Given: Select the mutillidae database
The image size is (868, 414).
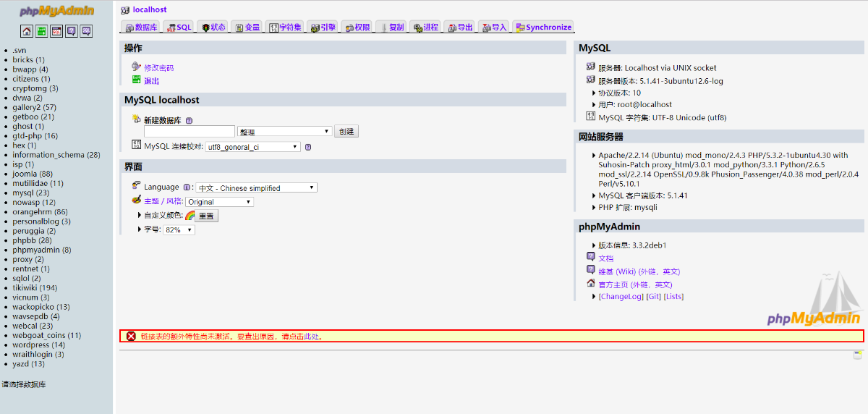Looking at the screenshot, I should coord(31,183).
